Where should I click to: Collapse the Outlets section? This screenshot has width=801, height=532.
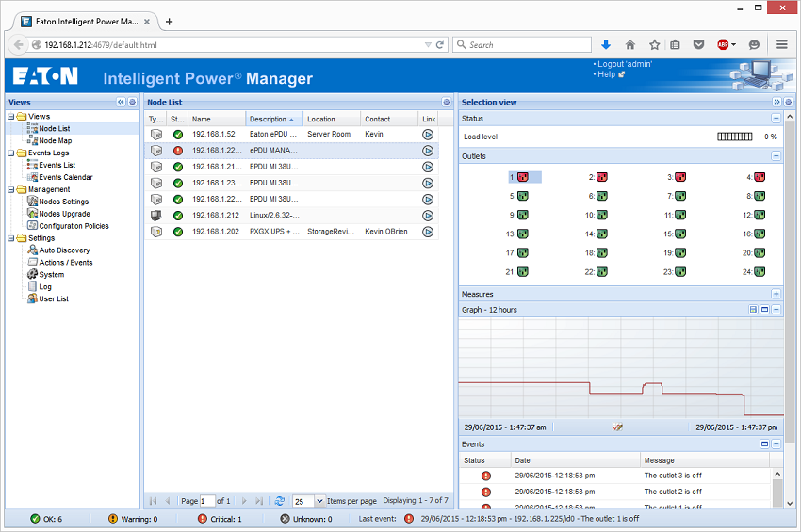click(776, 156)
